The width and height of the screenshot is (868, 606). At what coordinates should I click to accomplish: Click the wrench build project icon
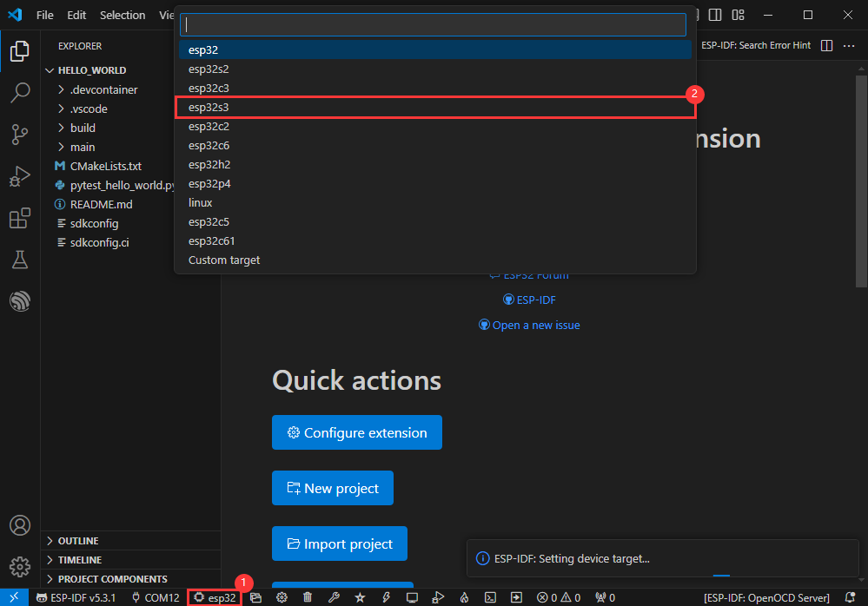coord(334,597)
